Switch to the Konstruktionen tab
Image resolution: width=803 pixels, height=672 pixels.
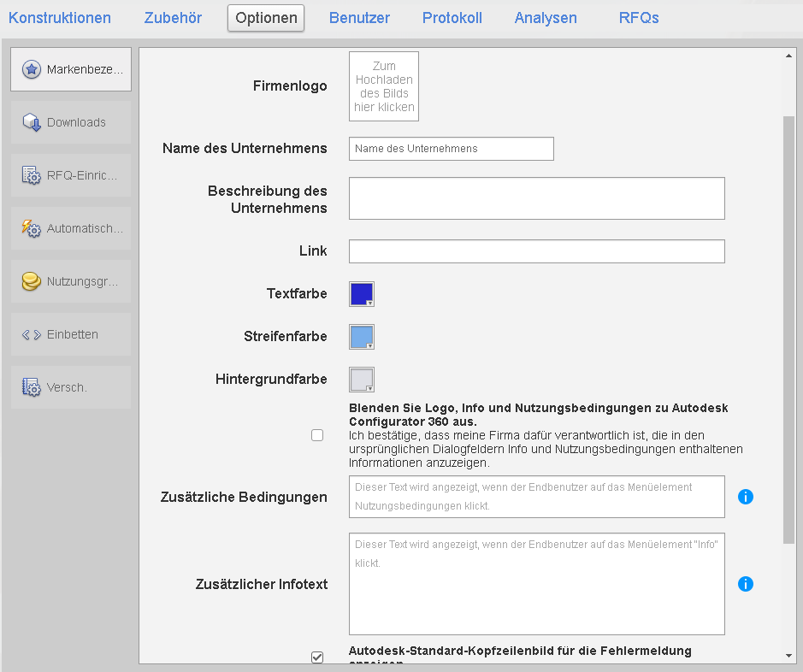(60, 17)
